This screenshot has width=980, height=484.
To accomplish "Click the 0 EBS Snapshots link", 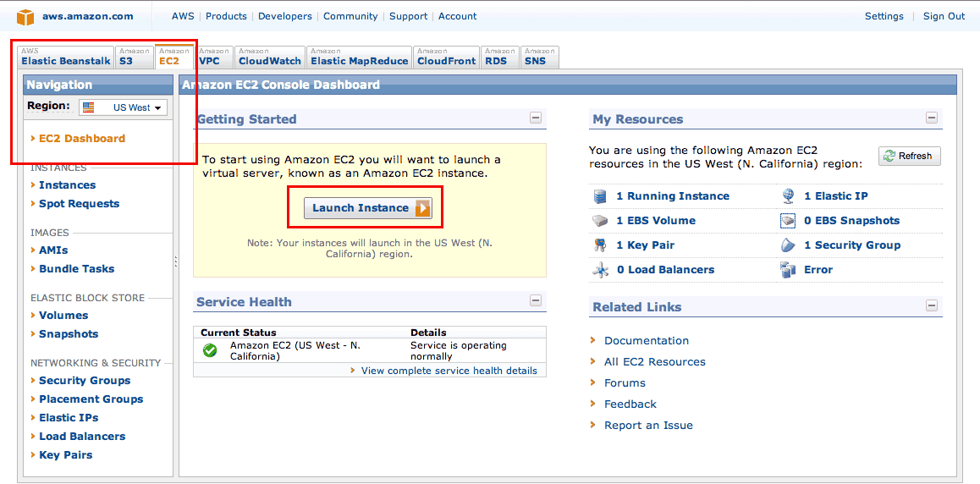I will [x=852, y=221].
